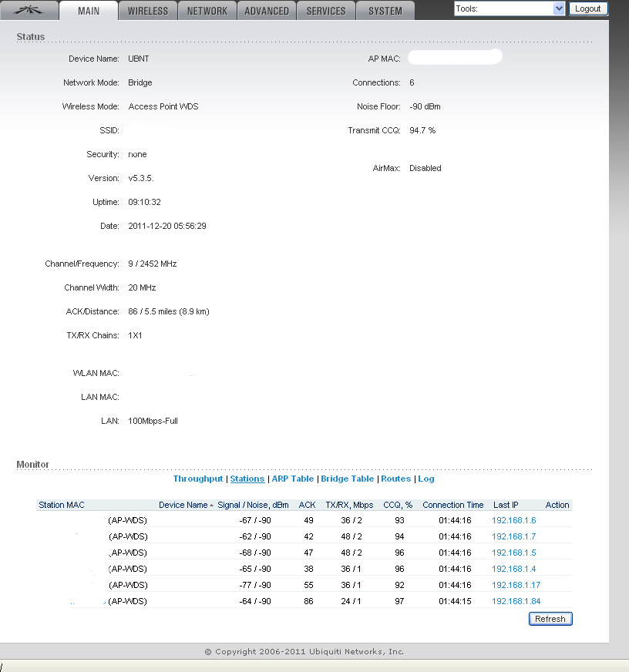Image resolution: width=629 pixels, height=672 pixels.
Task: Open the ARP Table link
Action: 293,479
